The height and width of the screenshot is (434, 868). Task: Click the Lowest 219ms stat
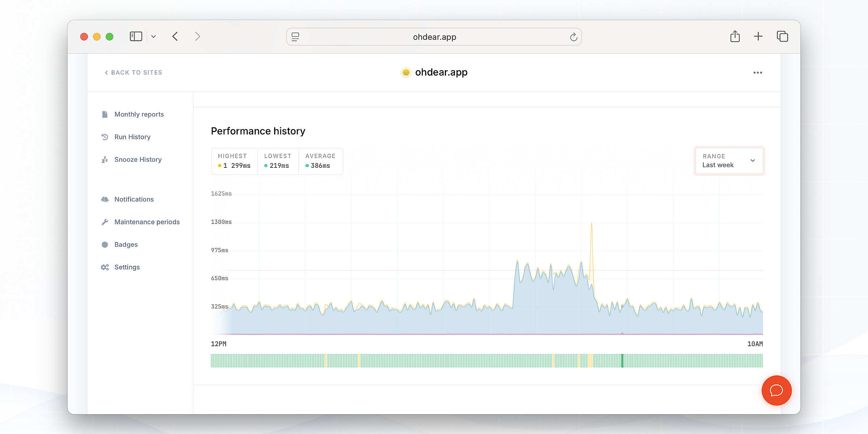(278, 161)
